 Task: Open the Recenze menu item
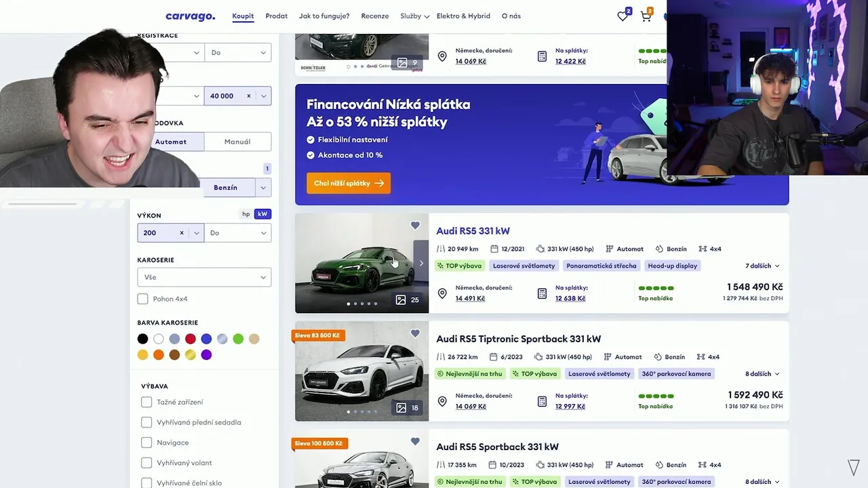click(375, 16)
